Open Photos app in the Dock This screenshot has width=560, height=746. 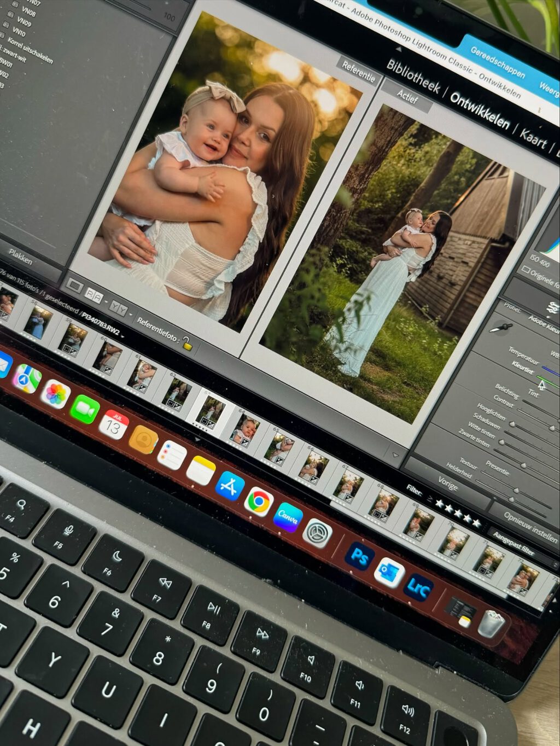[55, 393]
